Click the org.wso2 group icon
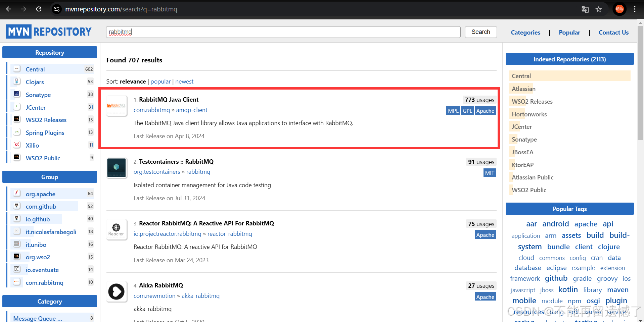 pos(17,256)
